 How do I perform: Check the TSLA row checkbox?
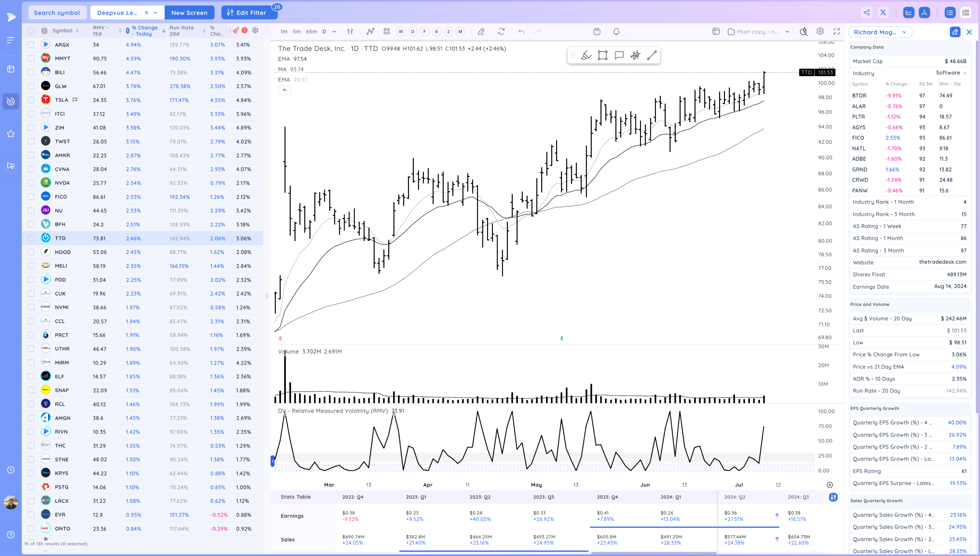pos(31,100)
